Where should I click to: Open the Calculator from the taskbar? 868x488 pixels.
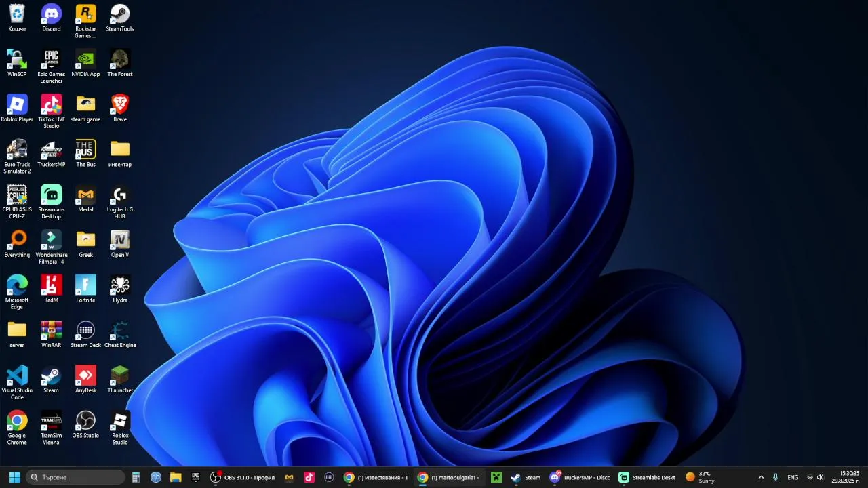136,477
